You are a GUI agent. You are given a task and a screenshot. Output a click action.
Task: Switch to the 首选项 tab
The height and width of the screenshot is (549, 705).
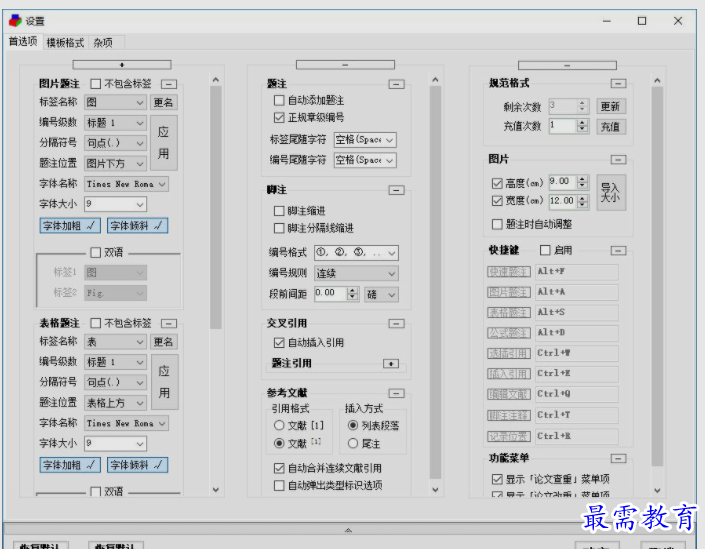click(23, 41)
